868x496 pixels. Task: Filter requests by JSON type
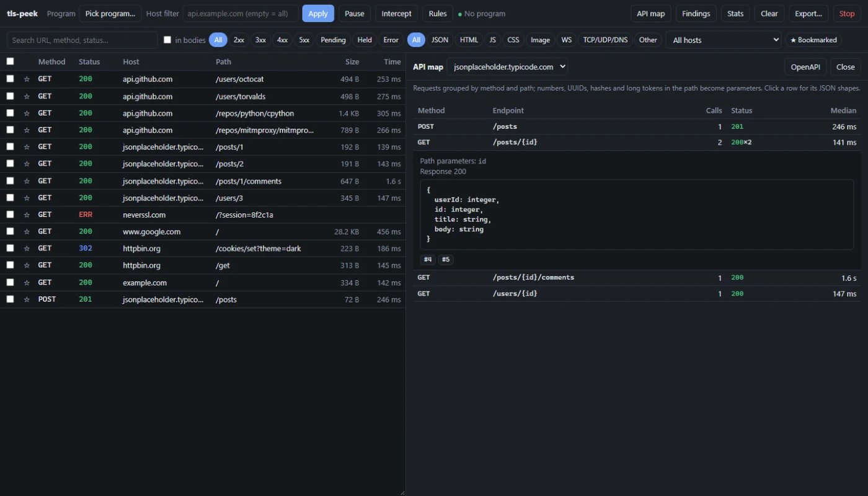[x=440, y=40]
